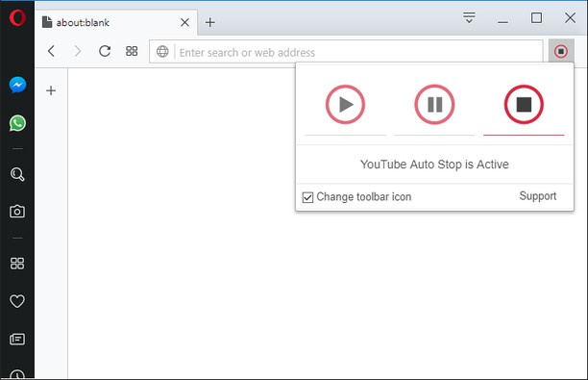This screenshot has height=380, width=588.
Task: Select the Pause mode button
Action: pyautogui.click(x=434, y=105)
